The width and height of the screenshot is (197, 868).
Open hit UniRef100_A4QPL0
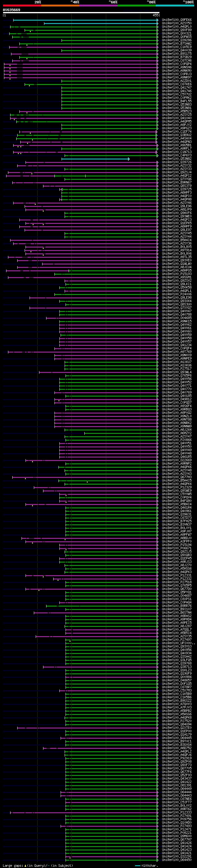tap(177, 26)
